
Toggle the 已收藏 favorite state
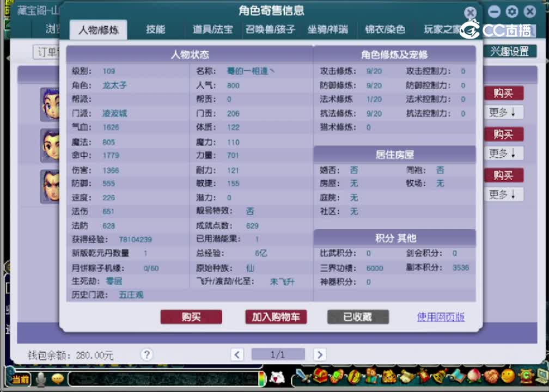tap(357, 316)
